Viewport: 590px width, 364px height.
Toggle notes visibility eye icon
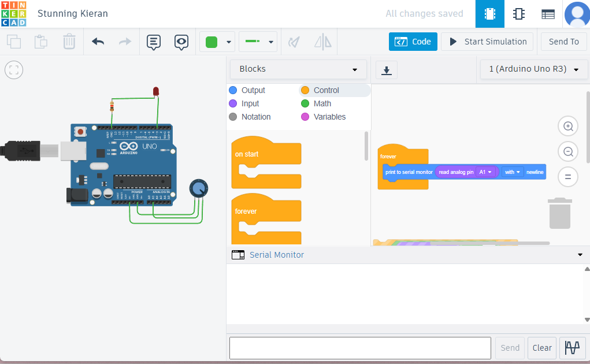[x=181, y=42]
